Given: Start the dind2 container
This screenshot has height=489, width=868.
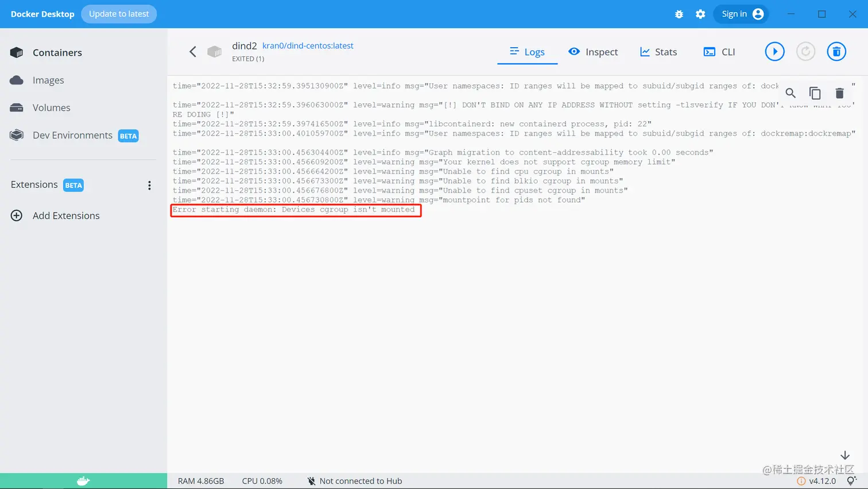Looking at the screenshot, I should coord(775,52).
